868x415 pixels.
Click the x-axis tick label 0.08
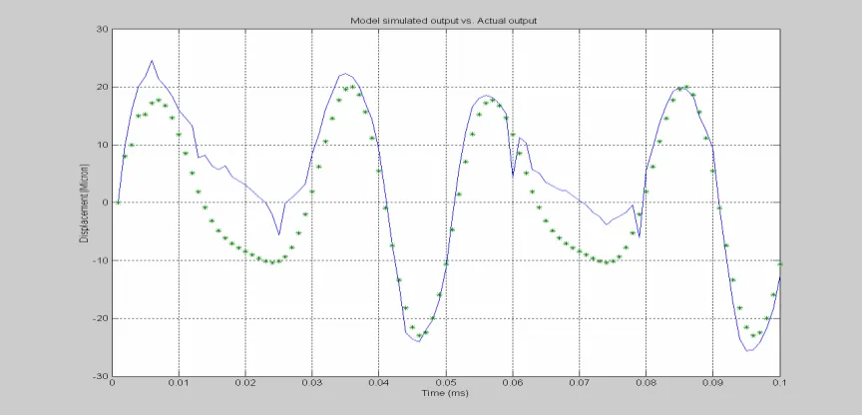647,383
